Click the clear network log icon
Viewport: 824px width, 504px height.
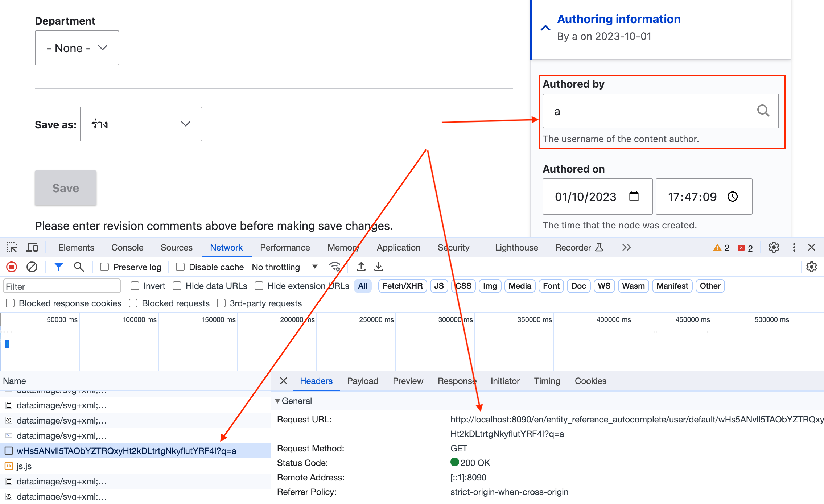coord(32,267)
